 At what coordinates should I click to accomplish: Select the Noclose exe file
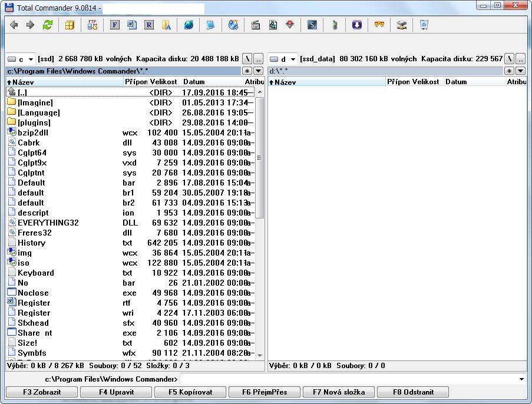click(x=130, y=293)
